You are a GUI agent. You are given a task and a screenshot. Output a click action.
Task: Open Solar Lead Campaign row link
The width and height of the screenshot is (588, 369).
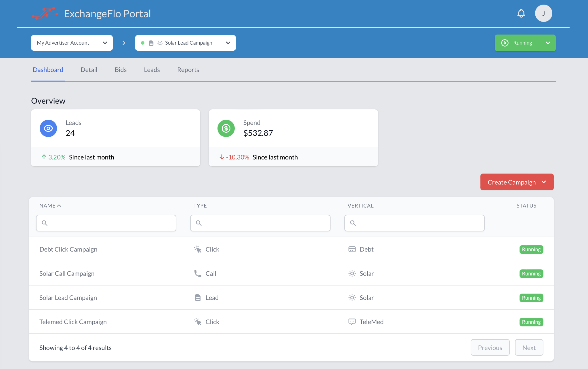[68, 298]
